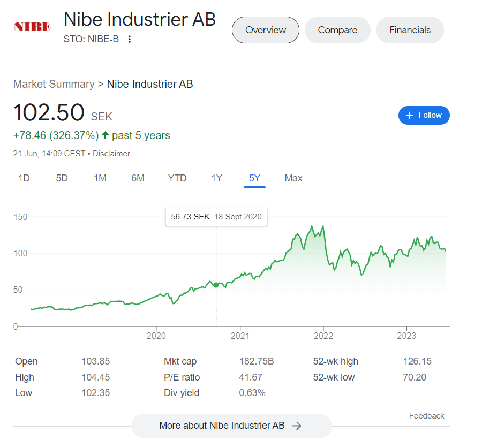Click the Div yield value 0.63%
The image size is (482, 448).
coord(252,393)
